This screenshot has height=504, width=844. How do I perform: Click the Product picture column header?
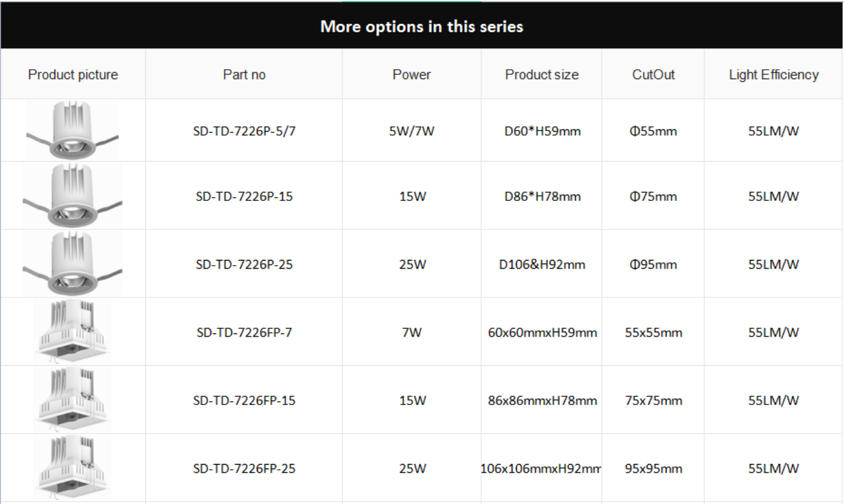coord(73,74)
